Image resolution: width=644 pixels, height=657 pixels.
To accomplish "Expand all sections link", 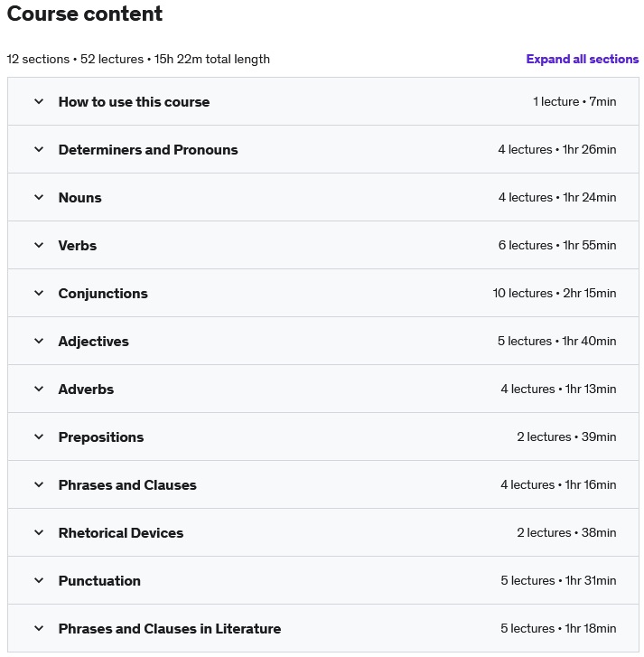I will click(582, 59).
